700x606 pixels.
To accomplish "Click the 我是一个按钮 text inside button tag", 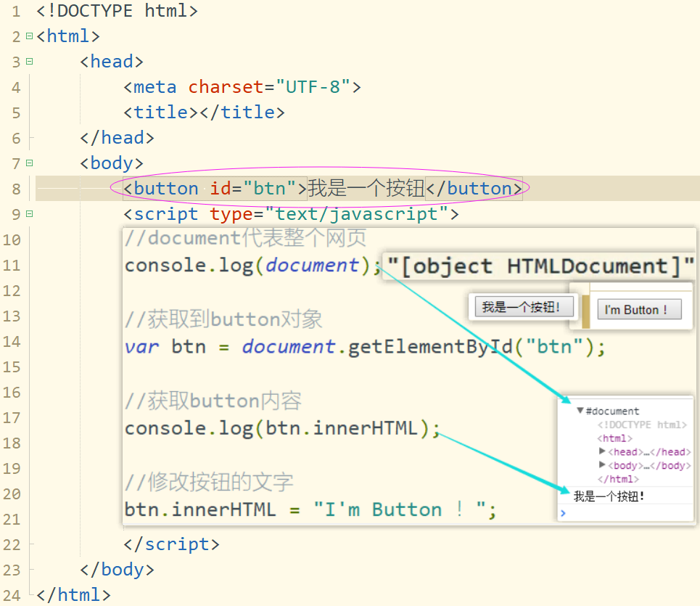I will point(366,188).
